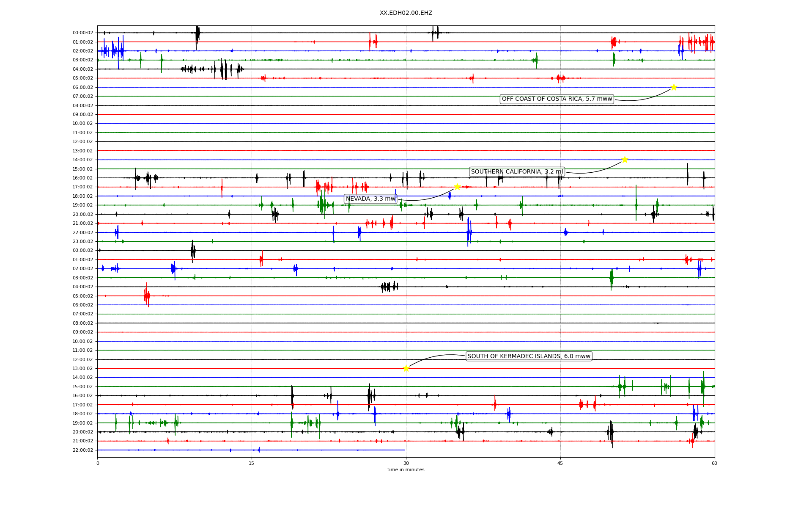Click the SOUTH OF KERMADEC ISLANDS label
This screenshot has width=812, height=508.
[x=529, y=356]
